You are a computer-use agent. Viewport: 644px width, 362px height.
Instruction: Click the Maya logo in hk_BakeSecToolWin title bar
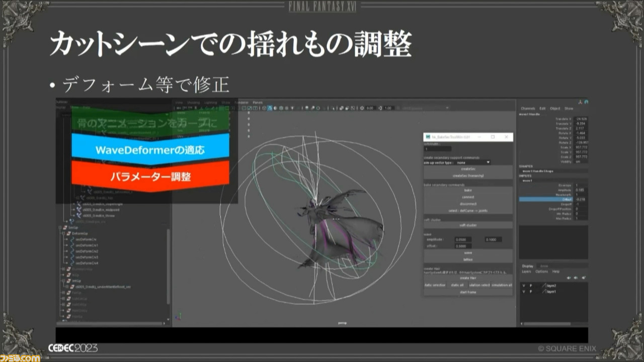(x=428, y=137)
